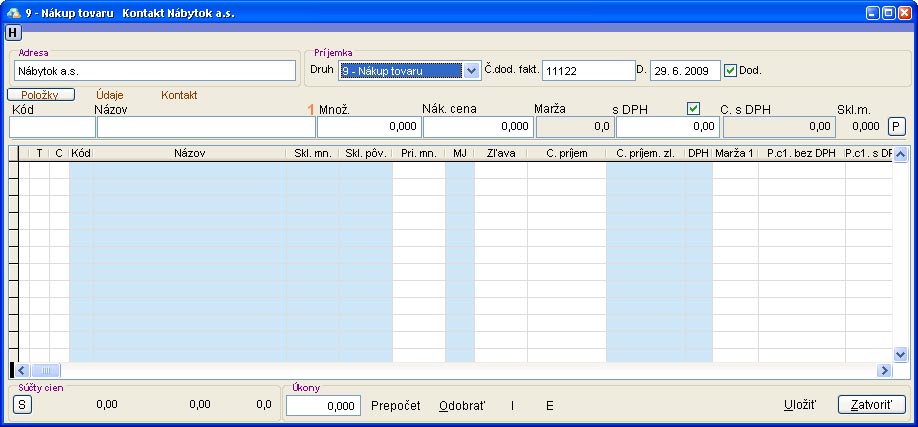The width and height of the screenshot is (918, 427).
Task: Click the H button below the title bar
Action: (13, 32)
